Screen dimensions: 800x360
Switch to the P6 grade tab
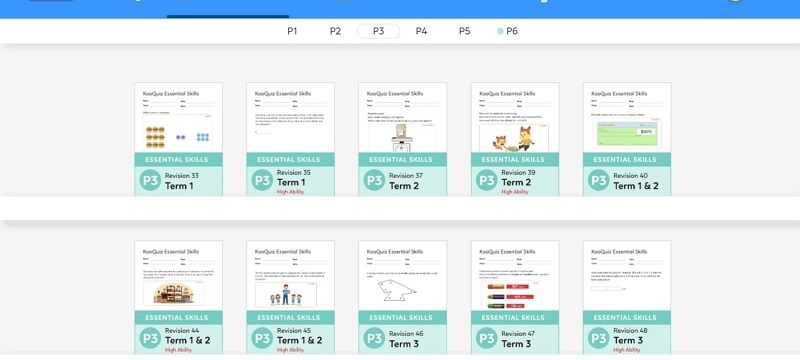pos(508,31)
